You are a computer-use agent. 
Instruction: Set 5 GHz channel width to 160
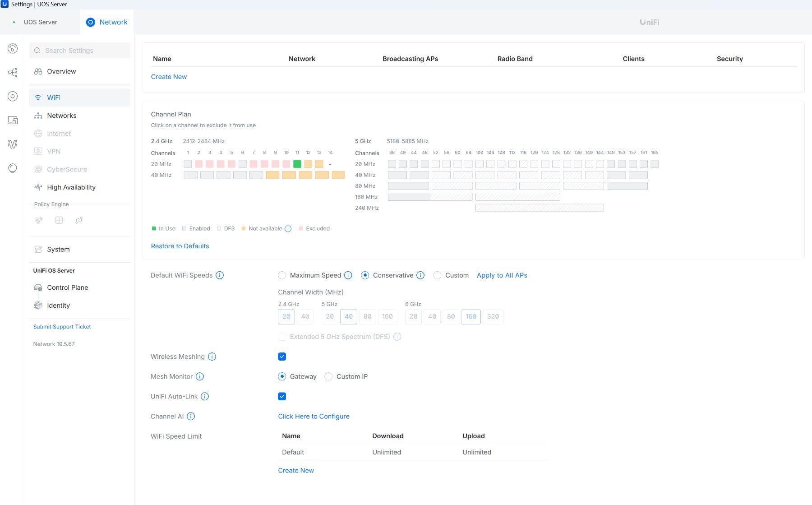[388, 317]
